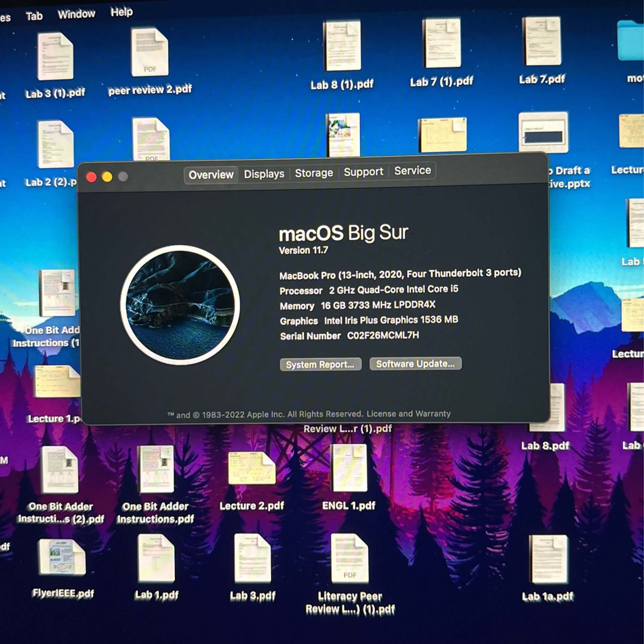Click the serial number C02F26MCML7H
The width and height of the screenshot is (644, 644).
point(383,335)
